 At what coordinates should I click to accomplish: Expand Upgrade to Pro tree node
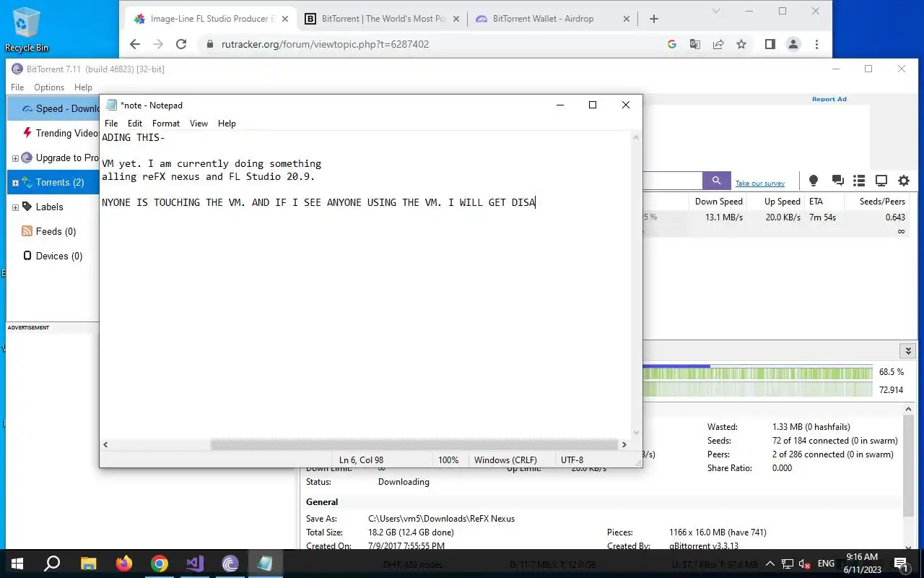[x=15, y=158]
